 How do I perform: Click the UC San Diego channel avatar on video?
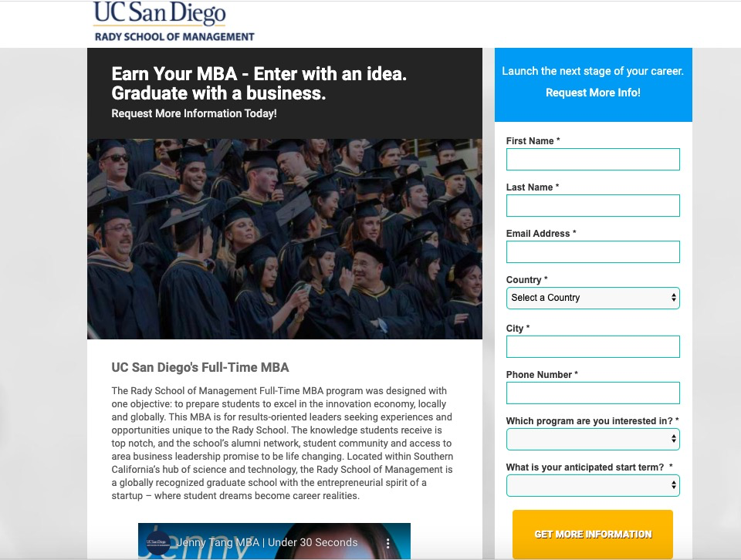(x=157, y=542)
